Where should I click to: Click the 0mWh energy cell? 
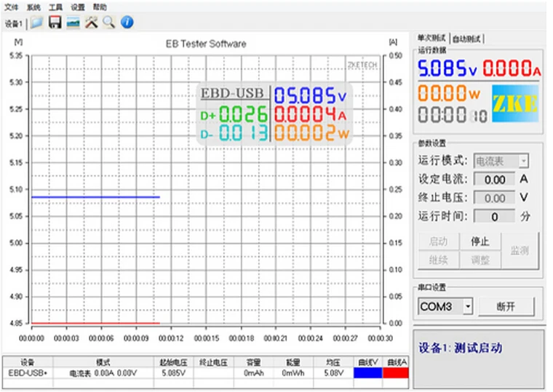[293, 373]
